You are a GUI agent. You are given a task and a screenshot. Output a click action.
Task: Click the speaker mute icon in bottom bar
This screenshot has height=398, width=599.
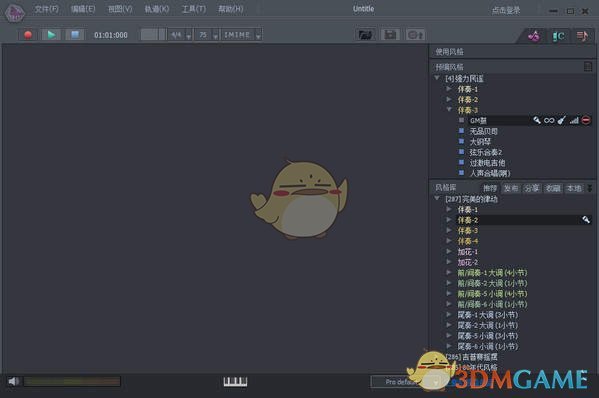13,381
